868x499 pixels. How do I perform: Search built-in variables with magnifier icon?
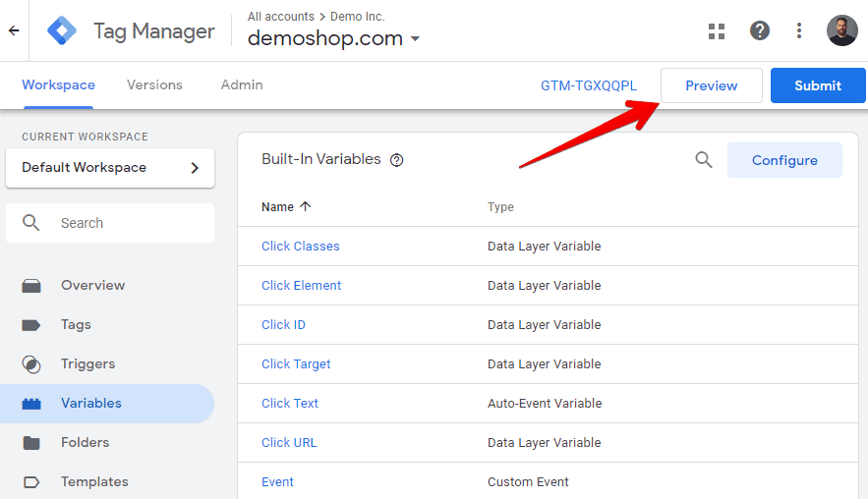704,160
